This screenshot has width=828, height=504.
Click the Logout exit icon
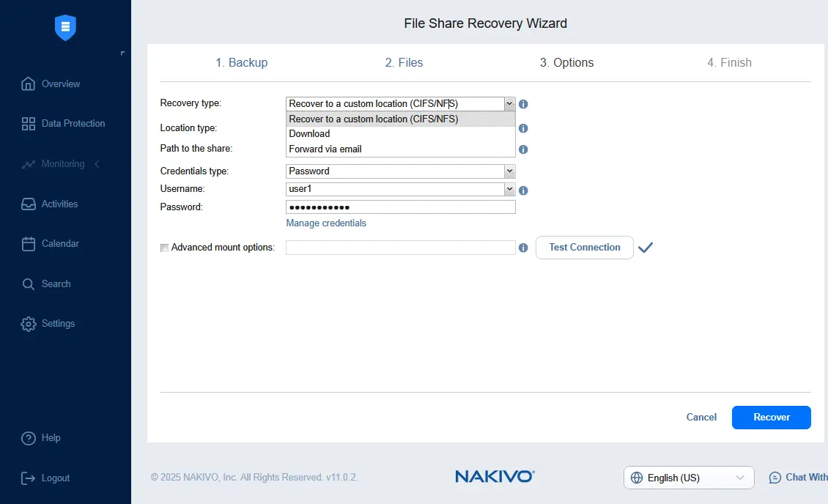point(28,478)
